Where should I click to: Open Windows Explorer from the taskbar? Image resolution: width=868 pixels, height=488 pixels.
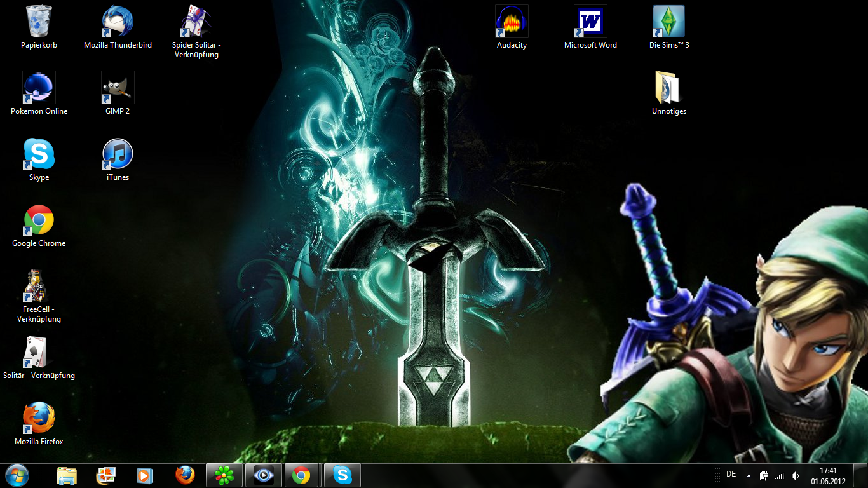67,475
